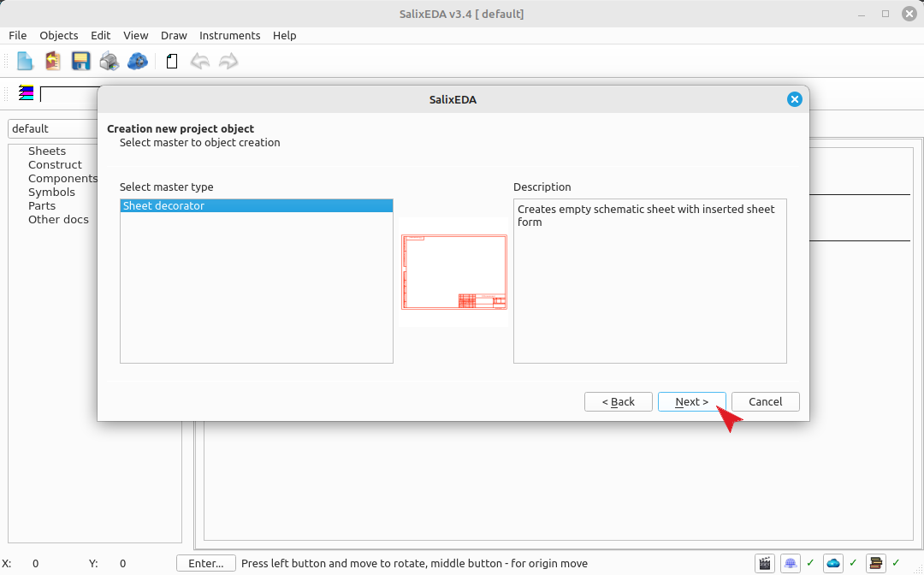Select Parts in the project tree
The height and width of the screenshot is (575, 924).
[x=42, y=205]
